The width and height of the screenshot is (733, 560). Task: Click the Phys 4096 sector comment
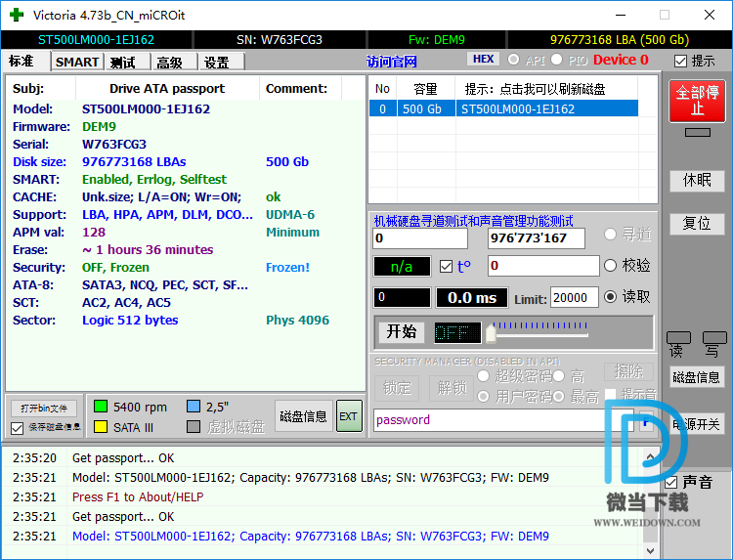(x=297, y=321)
